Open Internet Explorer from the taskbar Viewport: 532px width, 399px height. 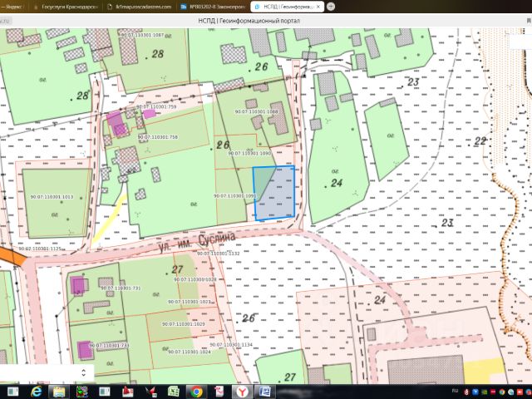36,392
